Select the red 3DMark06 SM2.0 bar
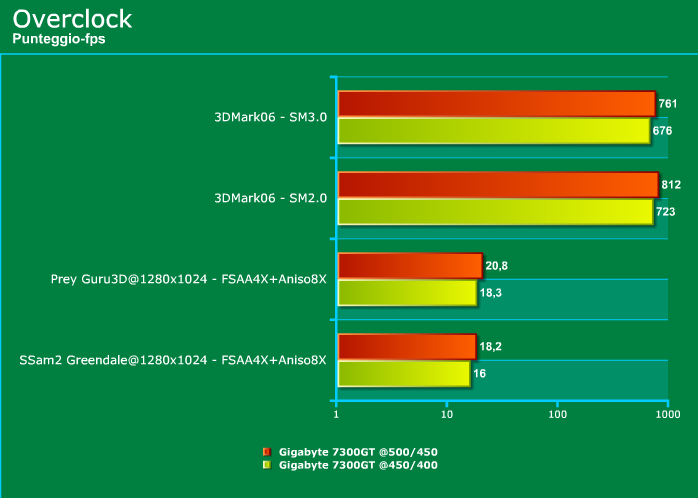 pyautogui.click(x=498, y=185)
